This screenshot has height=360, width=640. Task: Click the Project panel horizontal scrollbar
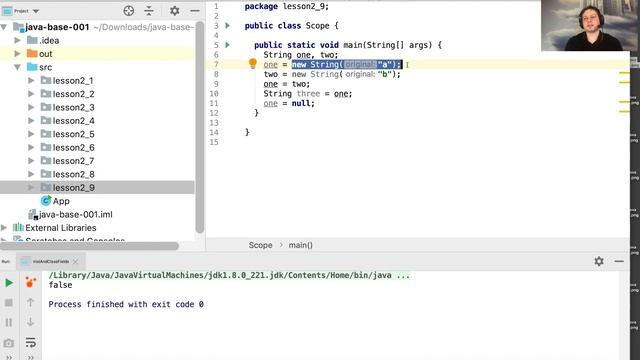pos(89,246)
